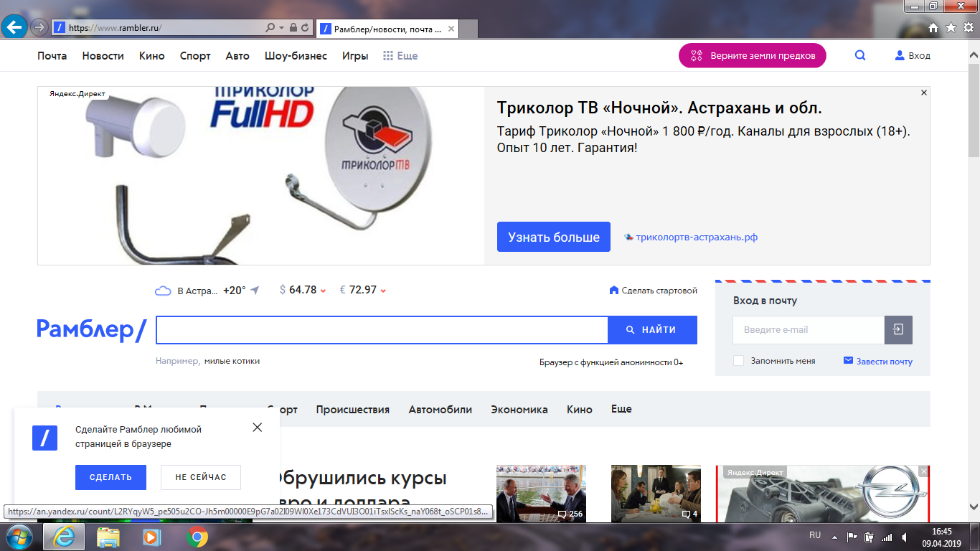This screenshot has width=980, height=551.
Task: Click the Opel ad image
Action: point(823,494)
